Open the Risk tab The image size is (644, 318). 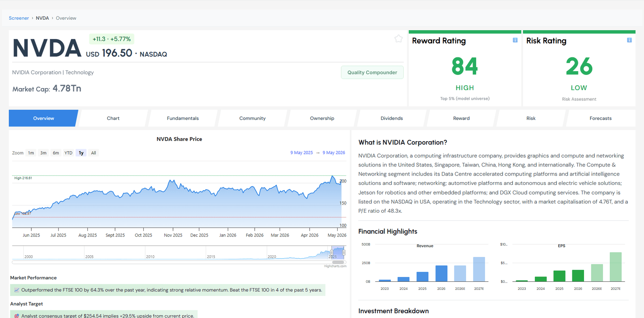pyautogui.click(x=531, y=118)
